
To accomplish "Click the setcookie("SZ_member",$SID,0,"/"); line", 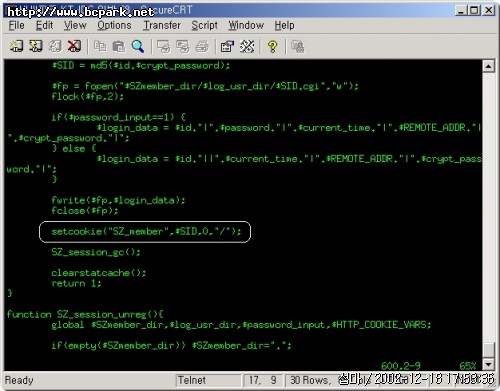I will (x=146, y=231).
